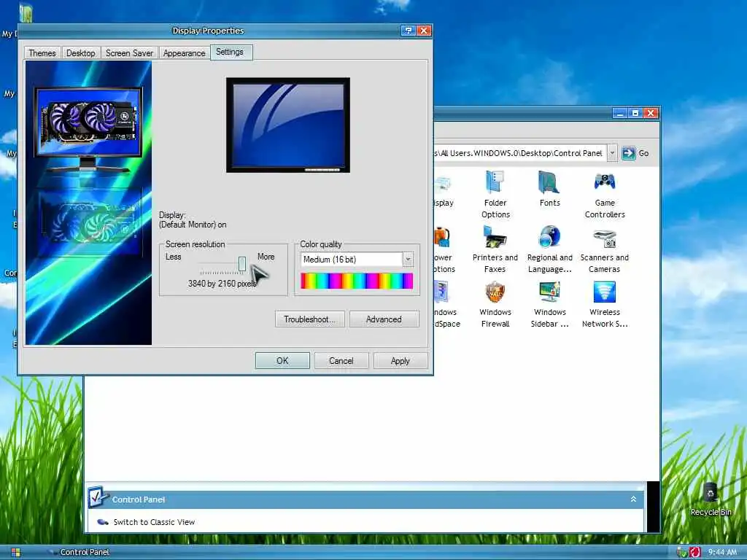747x560 pixels.
Task: Select the Settings tab
Action: pos(230,52)
